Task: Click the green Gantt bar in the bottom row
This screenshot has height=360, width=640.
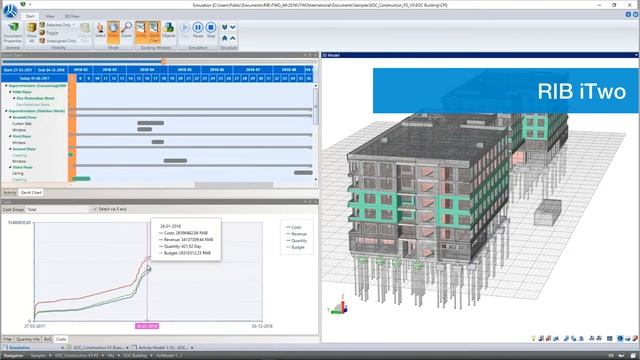Action: tap(81, 179)
